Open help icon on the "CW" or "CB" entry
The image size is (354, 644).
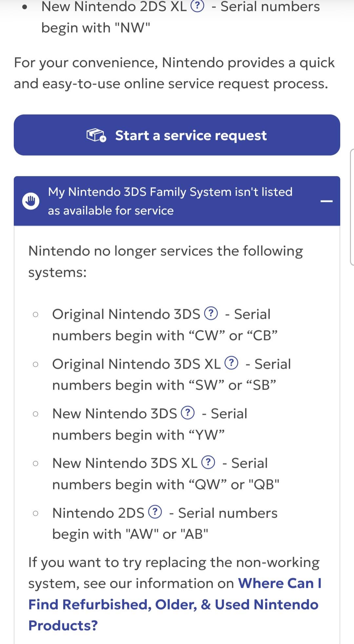point(211,313)
